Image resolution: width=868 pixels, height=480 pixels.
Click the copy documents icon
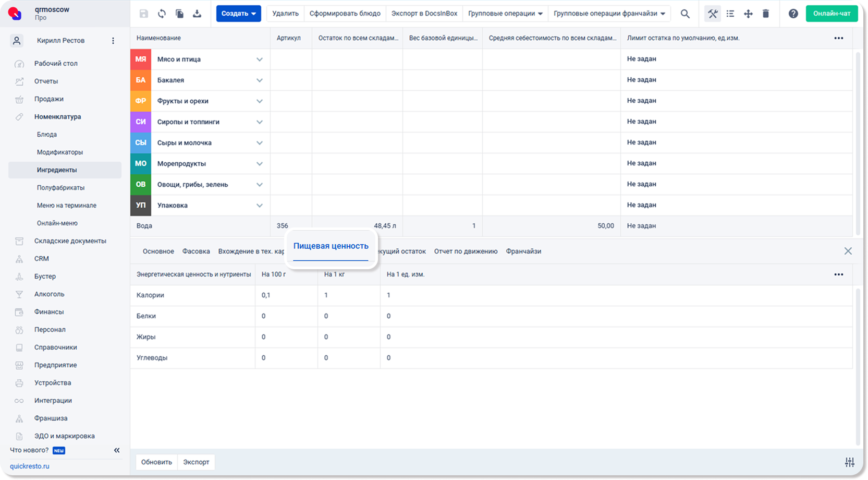pyautogui.click(x=179, y=14)
